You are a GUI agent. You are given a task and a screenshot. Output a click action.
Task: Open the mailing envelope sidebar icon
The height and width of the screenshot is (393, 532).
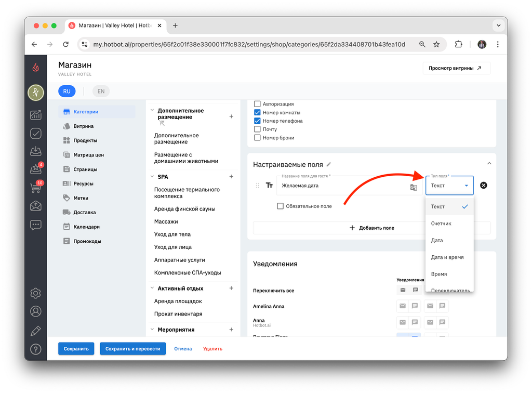(x=36, y=206)
